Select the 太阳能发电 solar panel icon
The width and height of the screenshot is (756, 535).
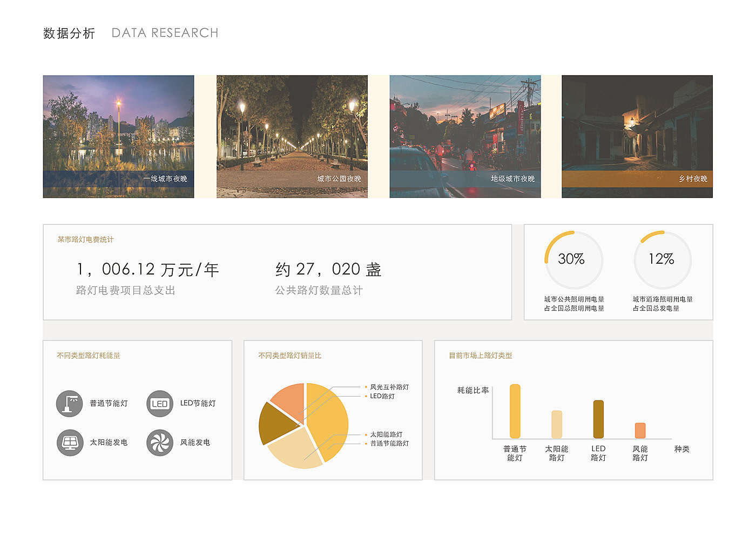click(70, 443)
